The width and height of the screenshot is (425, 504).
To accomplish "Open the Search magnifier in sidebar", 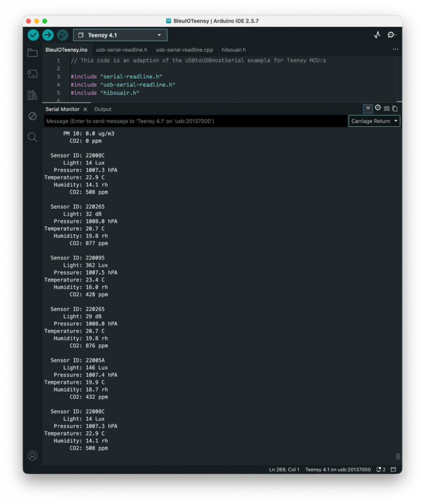I will point(32,137).
